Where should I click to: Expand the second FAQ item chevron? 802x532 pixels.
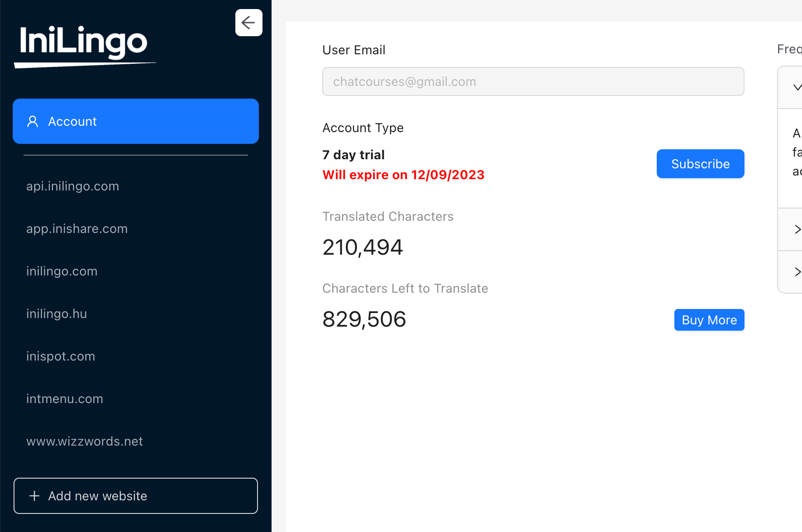click(x=797, y=229)
